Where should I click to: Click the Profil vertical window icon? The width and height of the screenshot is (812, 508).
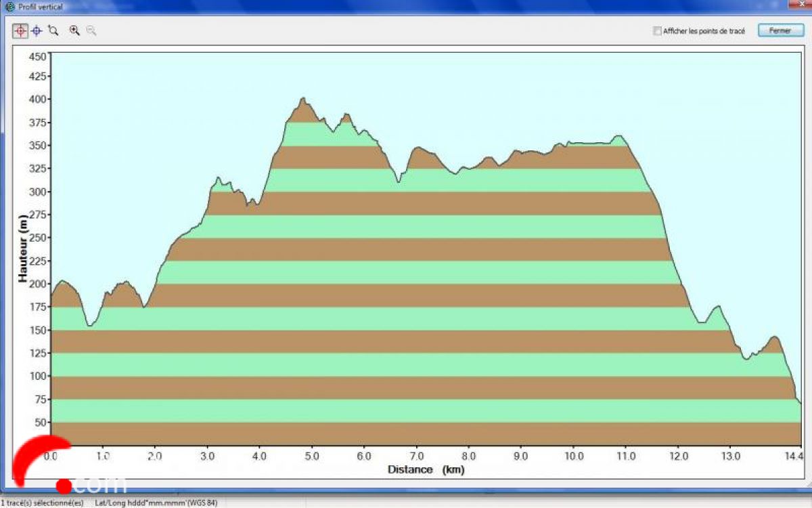point(9,7)
